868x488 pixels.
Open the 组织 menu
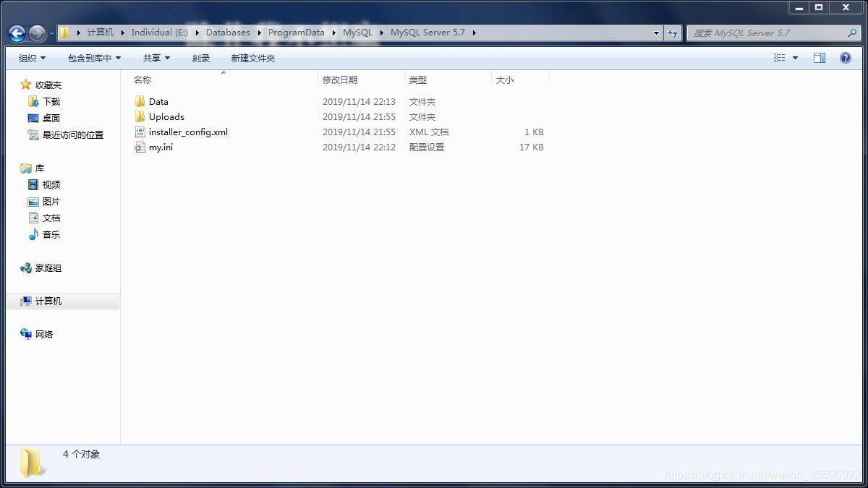32,58
